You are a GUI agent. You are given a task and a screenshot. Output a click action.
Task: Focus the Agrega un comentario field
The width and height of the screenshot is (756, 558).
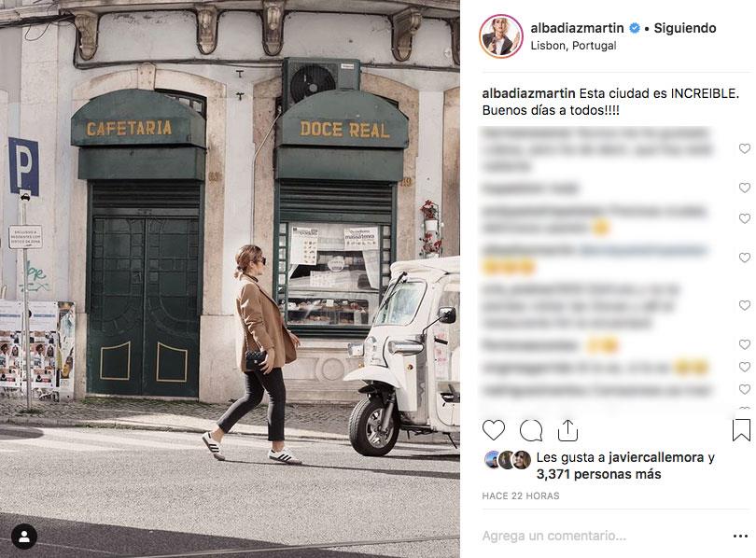pyautogui.click(x=603, y=536)
